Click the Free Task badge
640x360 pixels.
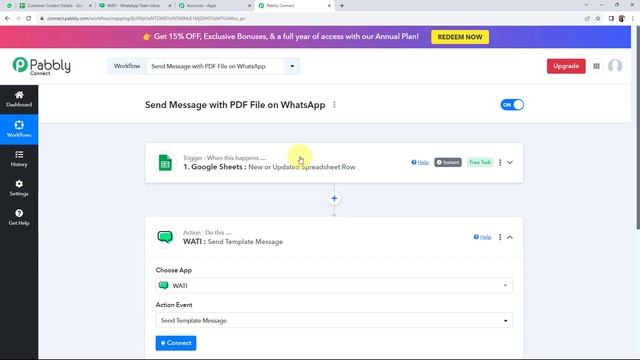pyautogui.click(x=480, y=162)
